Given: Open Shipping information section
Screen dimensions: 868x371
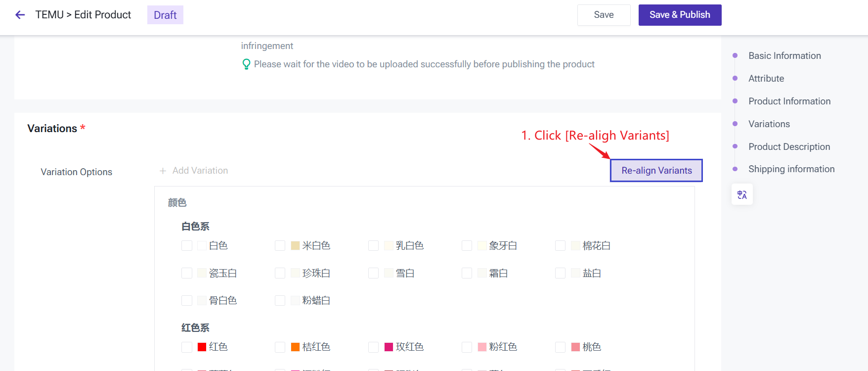Looking at the screenshot, I should [791, 169].
